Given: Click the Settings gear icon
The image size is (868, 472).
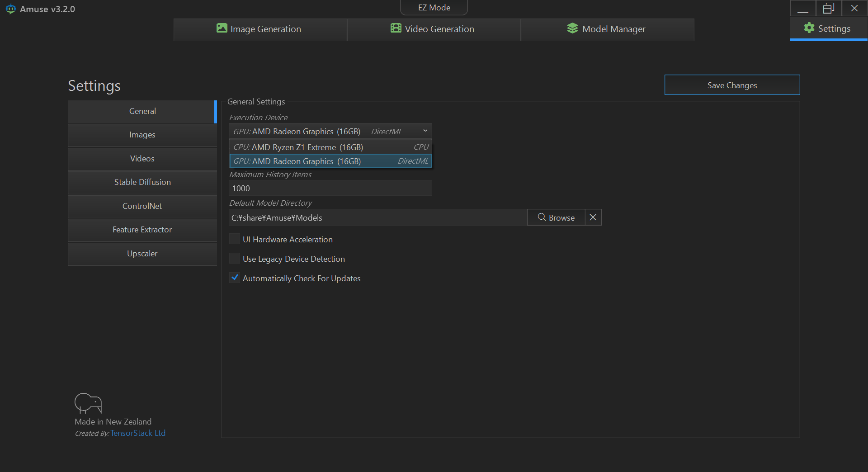Looking at the screenshot, I should click(809, 28).
